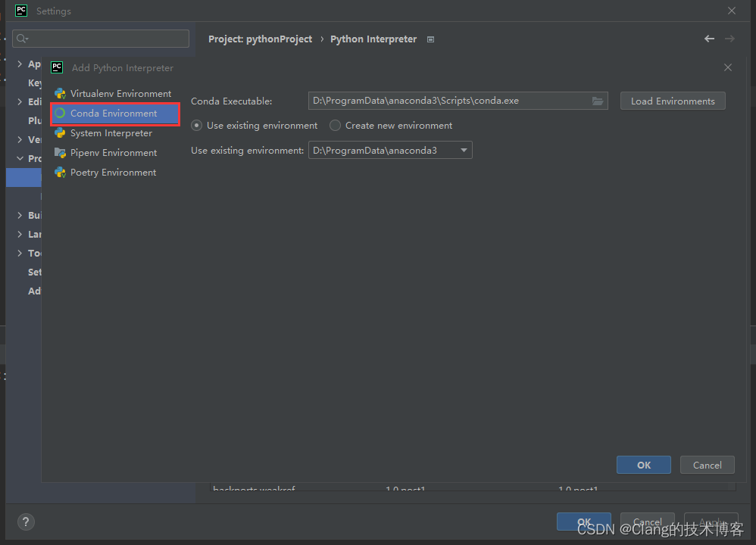The image size is (756, 545).
Task: Expand the Lan... settings tree node
Action: click(x=20, y=234)
